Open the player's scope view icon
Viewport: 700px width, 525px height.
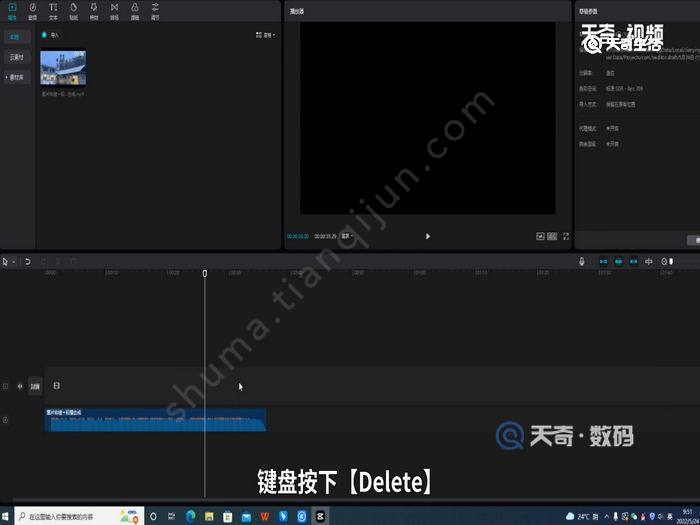(540, 236)
